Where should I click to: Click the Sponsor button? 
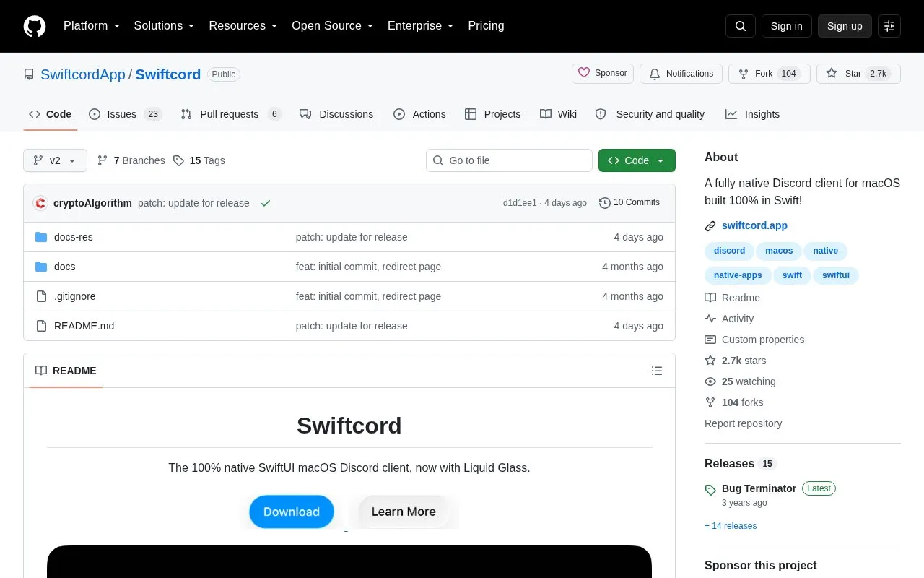603,74
